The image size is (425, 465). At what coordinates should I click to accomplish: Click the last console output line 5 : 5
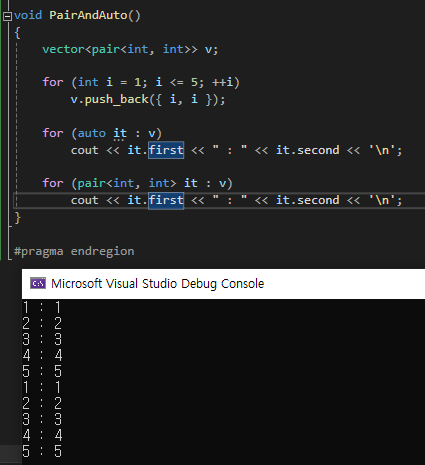(42, 451)
